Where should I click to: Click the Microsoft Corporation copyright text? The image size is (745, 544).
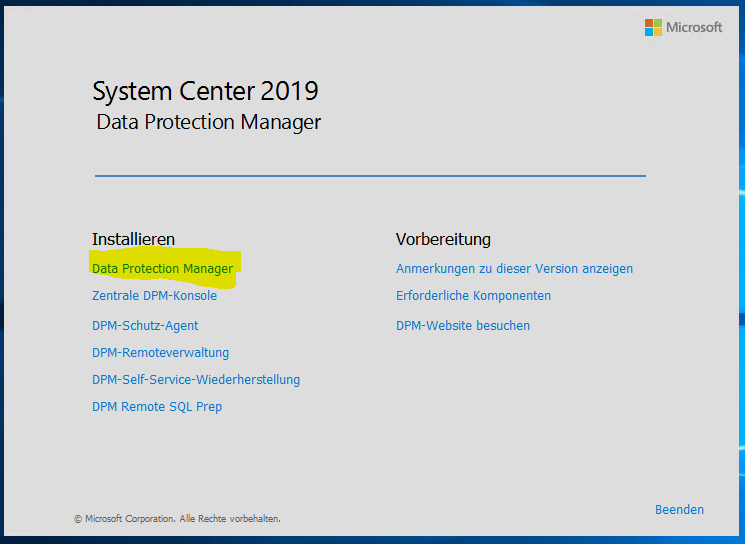pyautogui.click(x=177, y=519)
